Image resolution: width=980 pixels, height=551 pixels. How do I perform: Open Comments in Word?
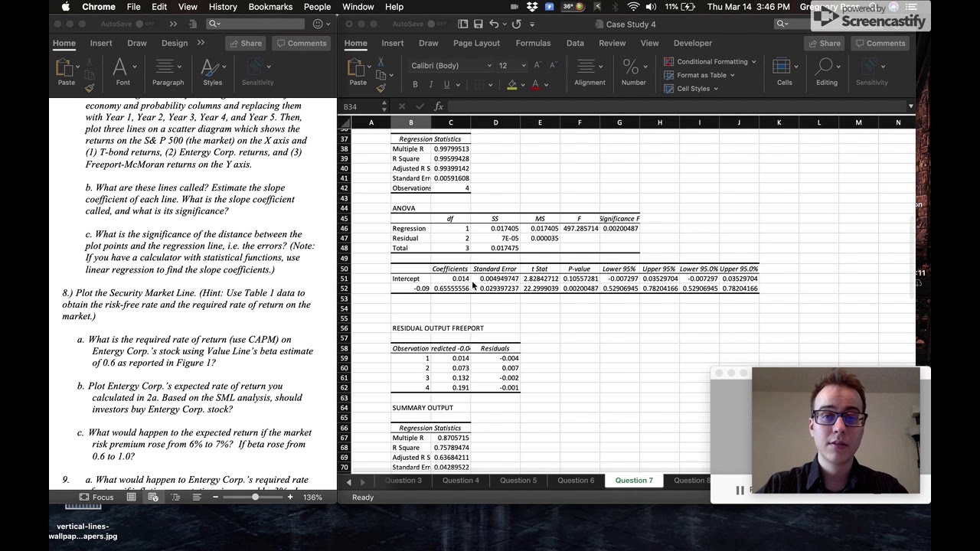pos(301,44)
